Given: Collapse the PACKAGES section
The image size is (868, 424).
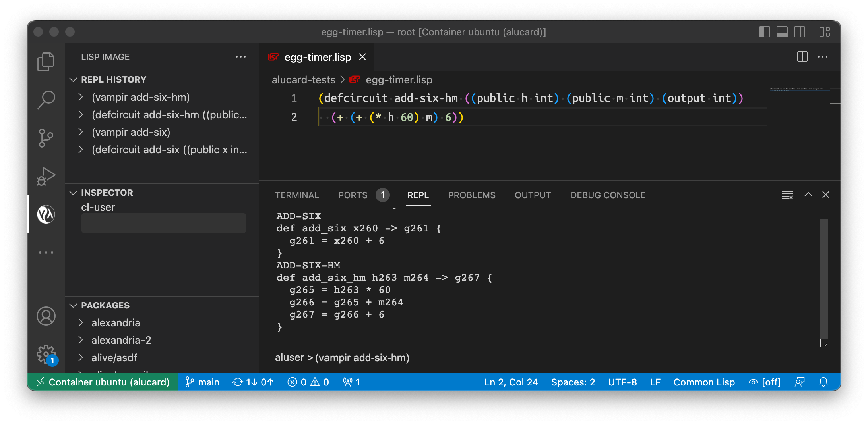Looking at the screenshot, I should [x=73, y=305].
